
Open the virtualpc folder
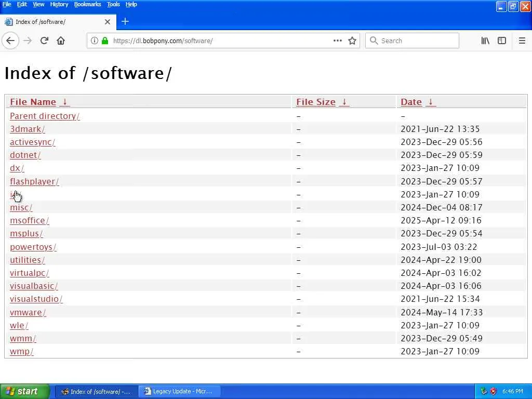(30, 273)
